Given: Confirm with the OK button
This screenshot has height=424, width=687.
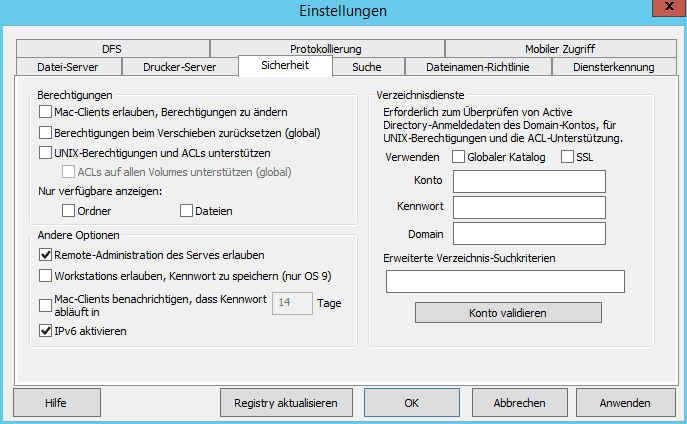Looking at the screenshot, I should click(411, 403).
